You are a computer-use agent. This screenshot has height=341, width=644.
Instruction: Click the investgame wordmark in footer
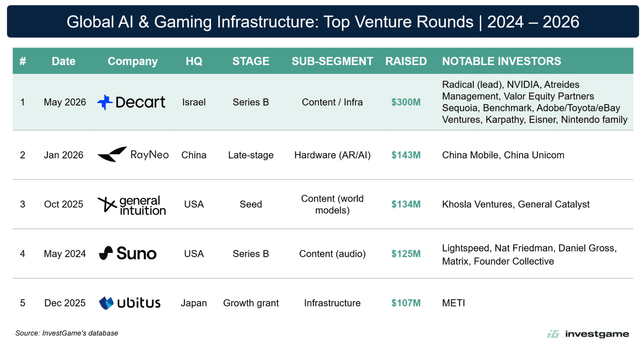(x=597, y=334)
